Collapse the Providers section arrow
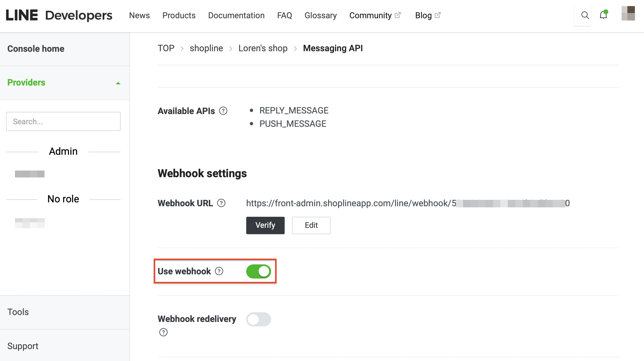 118,83
